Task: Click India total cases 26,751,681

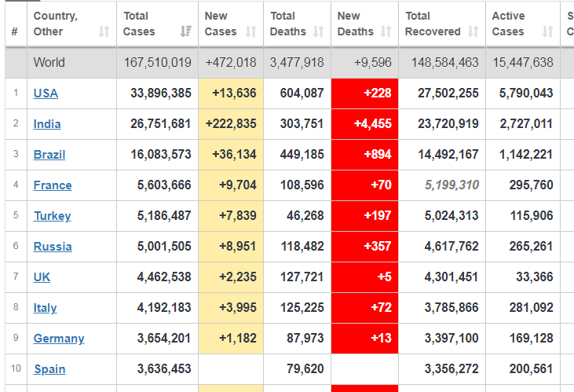Action: pos(161,124)
